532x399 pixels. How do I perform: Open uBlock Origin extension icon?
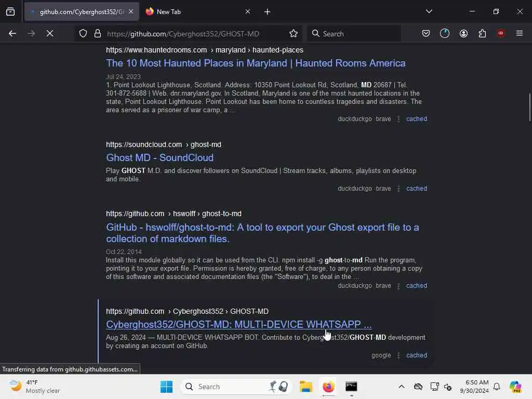(501, 33)
